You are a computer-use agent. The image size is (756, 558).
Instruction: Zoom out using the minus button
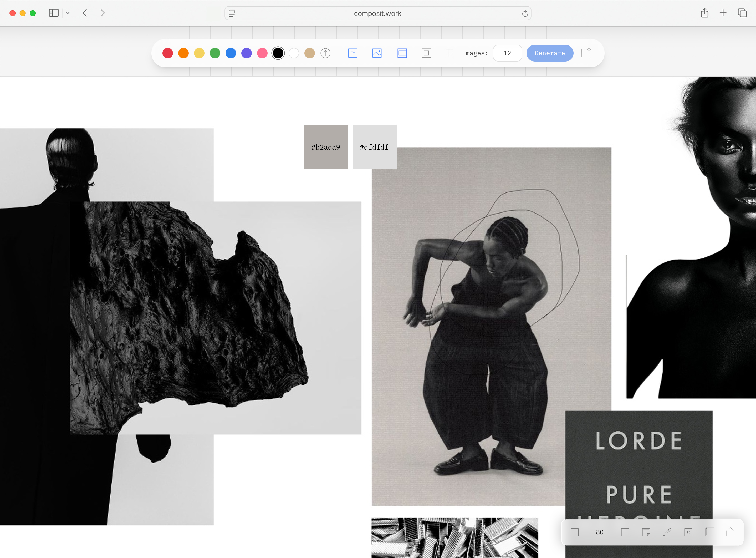point(574,532)
